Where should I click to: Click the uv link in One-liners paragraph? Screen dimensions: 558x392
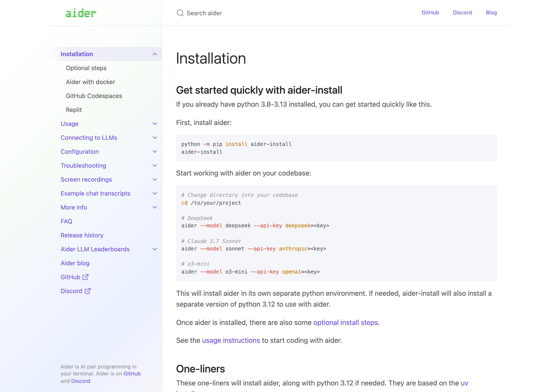pos(464,383)
